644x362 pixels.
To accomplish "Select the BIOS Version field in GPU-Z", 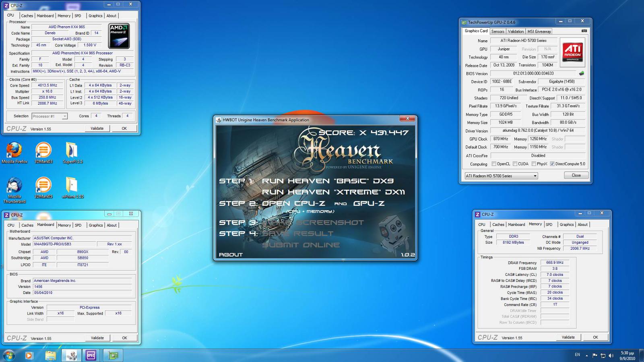I will [533, 74].
